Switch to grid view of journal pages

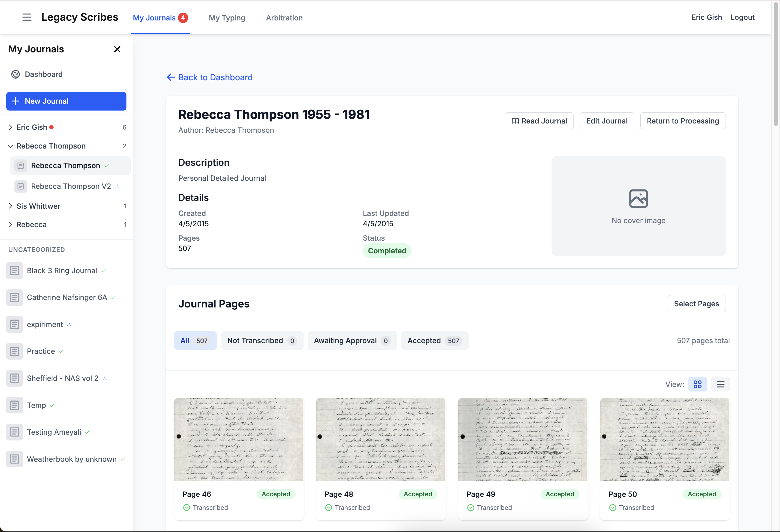[x=698, y=384]
